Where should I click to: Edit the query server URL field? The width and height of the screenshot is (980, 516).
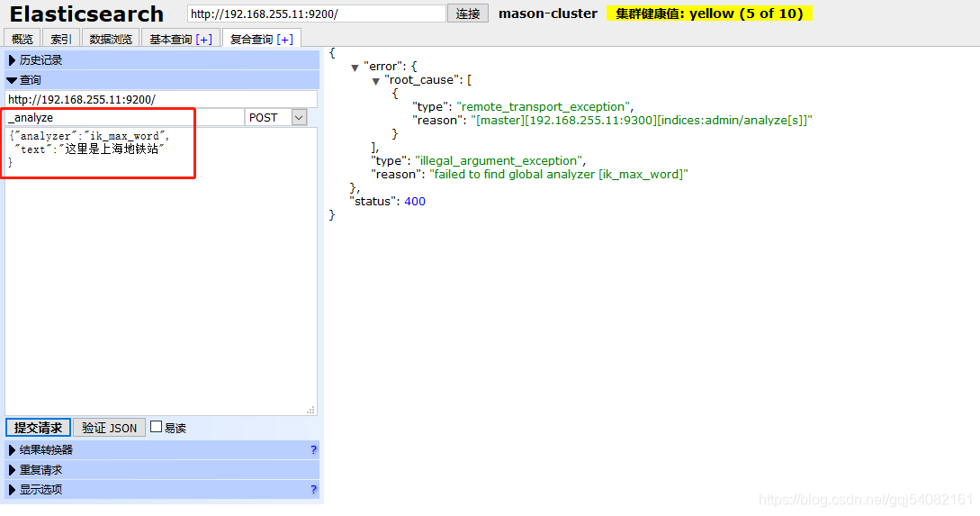(x=161, y=99)
